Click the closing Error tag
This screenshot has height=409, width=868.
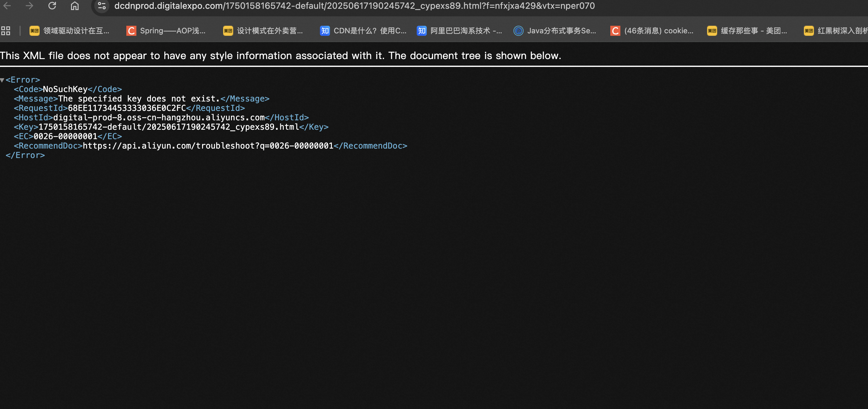click(25, 155)
